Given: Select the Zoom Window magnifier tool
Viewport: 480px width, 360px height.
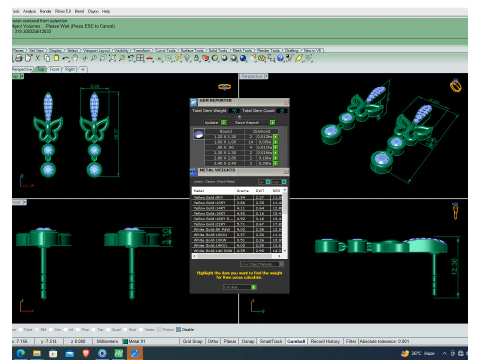Looking at the screenshot, I should pyautogui.click(x=103, y=58).
